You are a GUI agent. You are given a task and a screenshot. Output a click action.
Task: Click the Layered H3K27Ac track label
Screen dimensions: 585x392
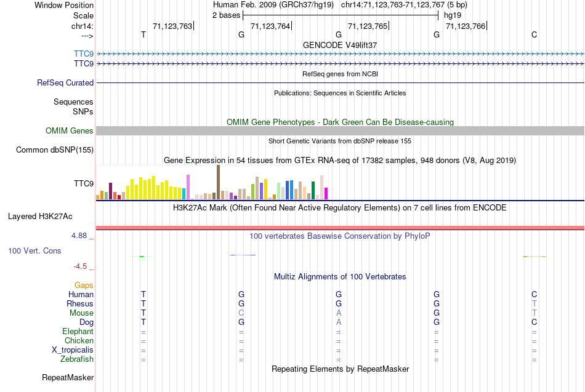[x=40, y=217]
